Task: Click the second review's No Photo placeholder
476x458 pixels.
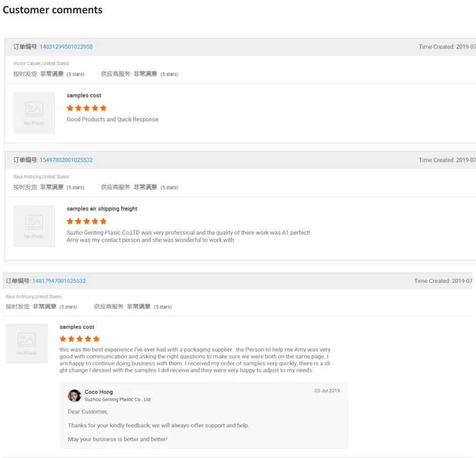Action: [34, 226]
